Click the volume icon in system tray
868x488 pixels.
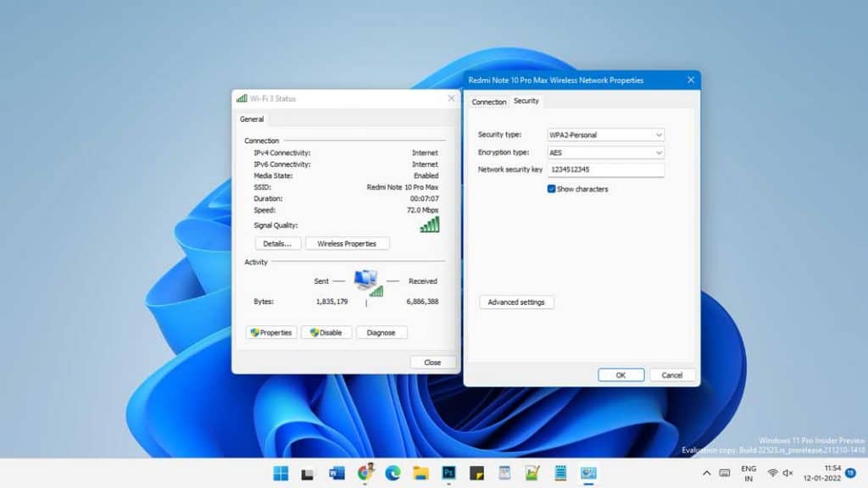point(786,473)
